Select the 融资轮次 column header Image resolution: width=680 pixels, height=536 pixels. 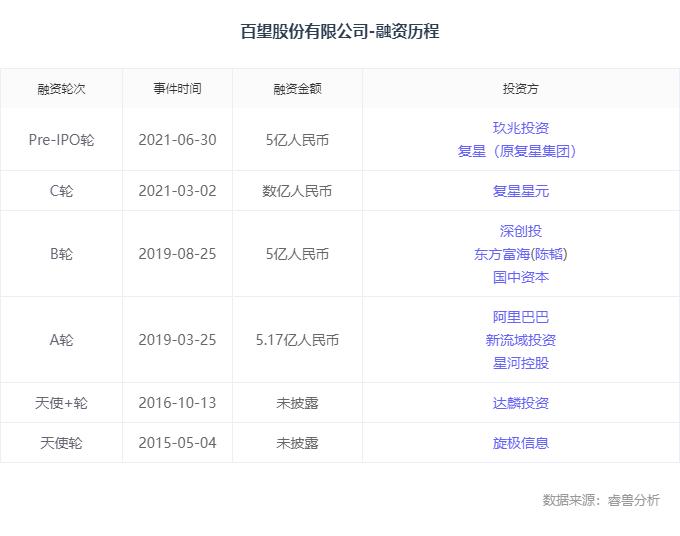[x=61, y=89]
